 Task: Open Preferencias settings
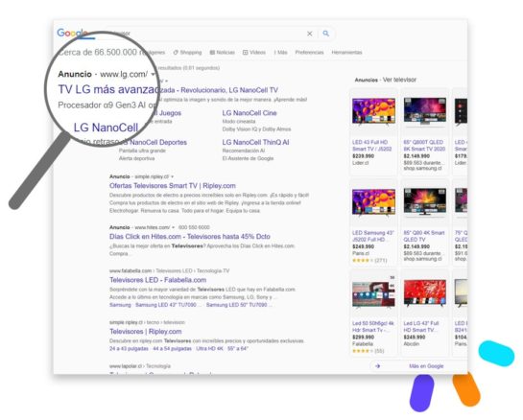(x=309, y=53)
